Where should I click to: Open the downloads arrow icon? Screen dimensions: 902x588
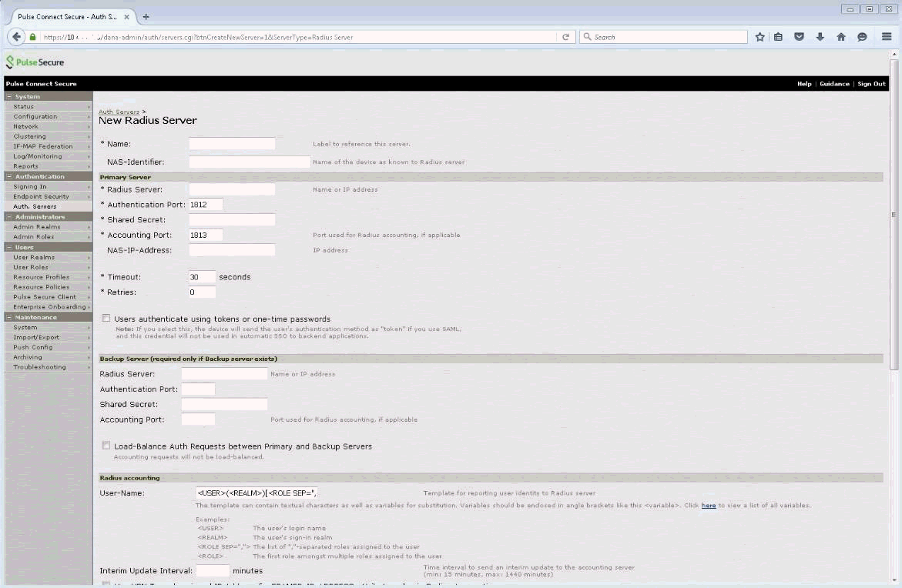click(820, 37)
